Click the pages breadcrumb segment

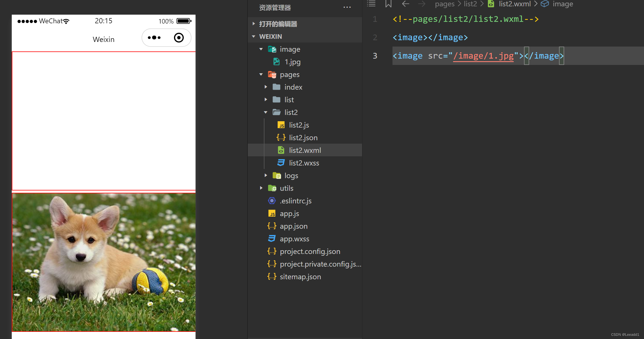[x=444, y=4]
